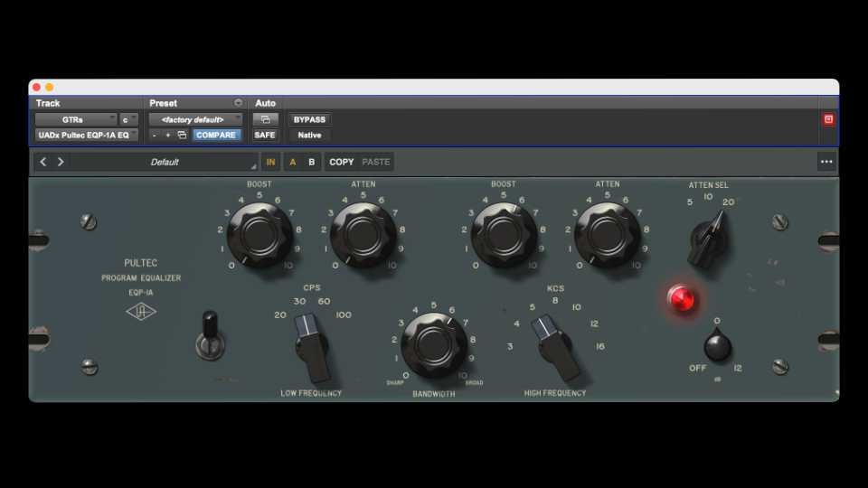Open the Default preset name dropdown

(164, 162)
